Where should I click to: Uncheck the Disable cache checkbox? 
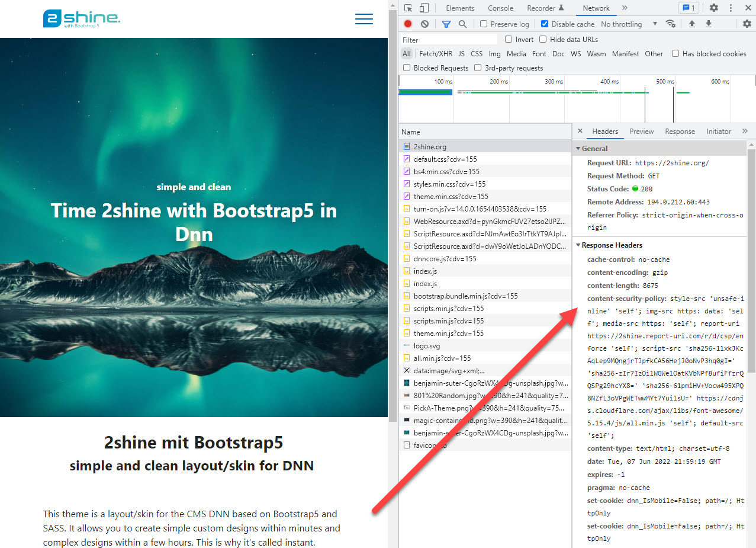[545, 24]
